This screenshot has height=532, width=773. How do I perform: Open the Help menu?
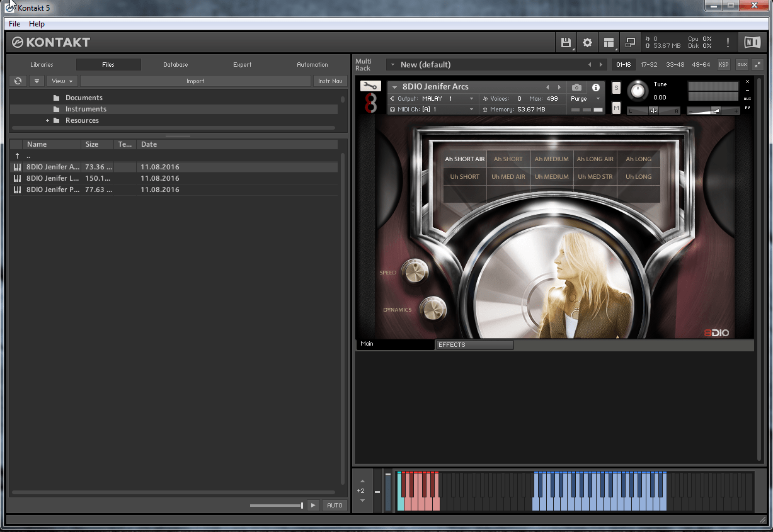coord(37,24)
